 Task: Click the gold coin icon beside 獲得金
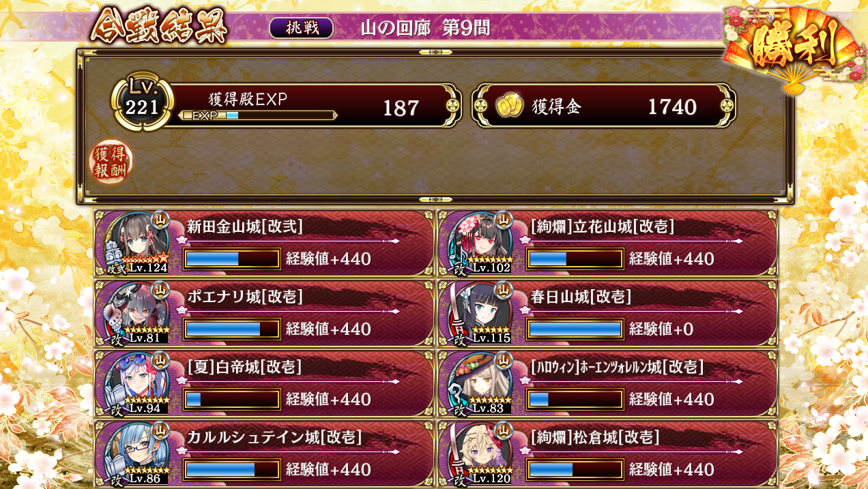point(509,106)
